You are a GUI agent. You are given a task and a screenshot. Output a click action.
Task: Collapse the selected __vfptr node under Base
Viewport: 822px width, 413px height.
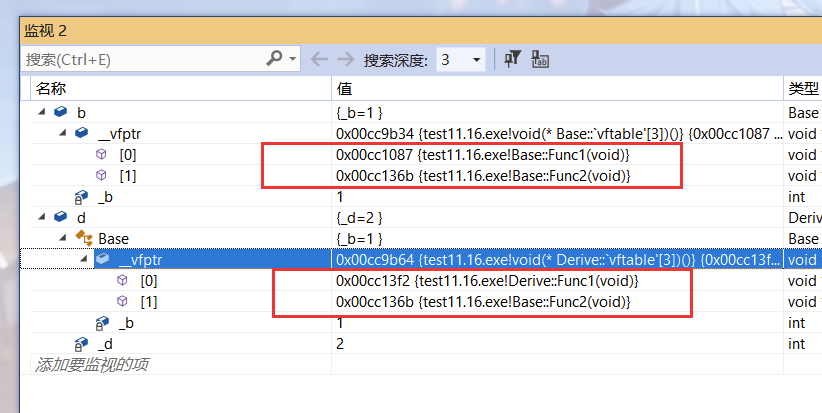[84, 259]
